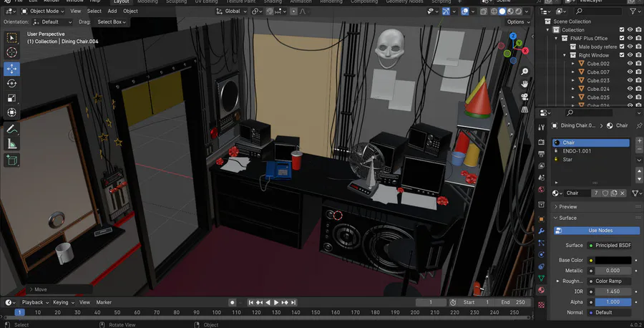Screen dimensions: 644x328
Task: Click the Metallic value slider
Action: [x=613, y=271]
